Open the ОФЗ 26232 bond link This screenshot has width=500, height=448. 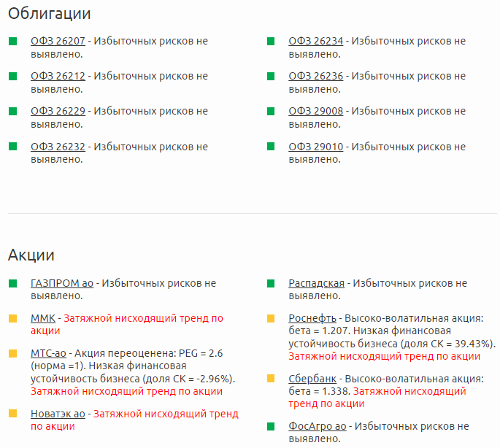58,146
